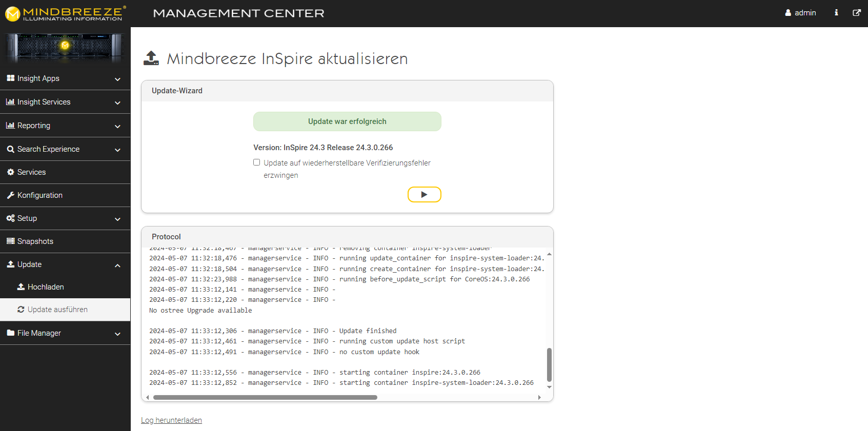Open the Snapshots menu item

pyautogui.click(x=65, y=241)
